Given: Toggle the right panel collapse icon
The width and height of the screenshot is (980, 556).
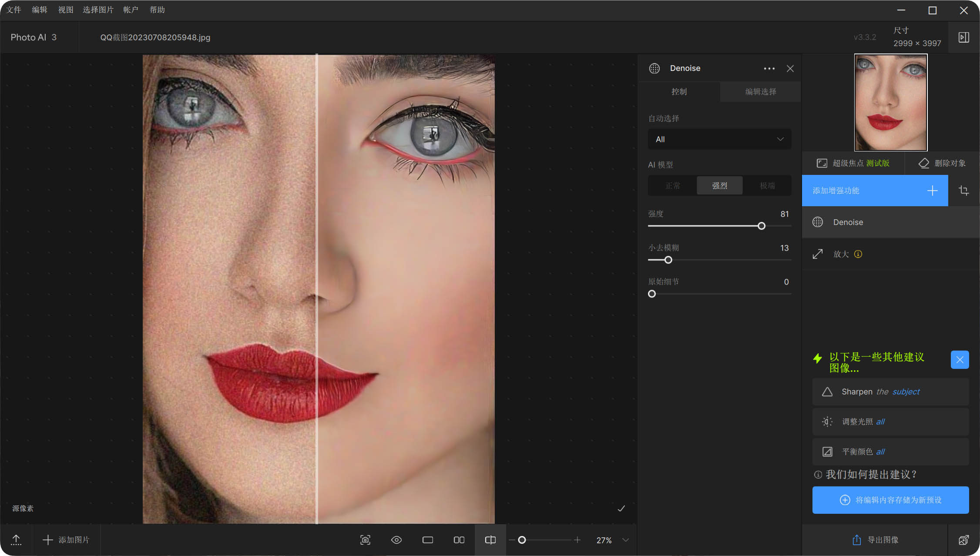Looking at the screenshot, I should pos(963,37).
